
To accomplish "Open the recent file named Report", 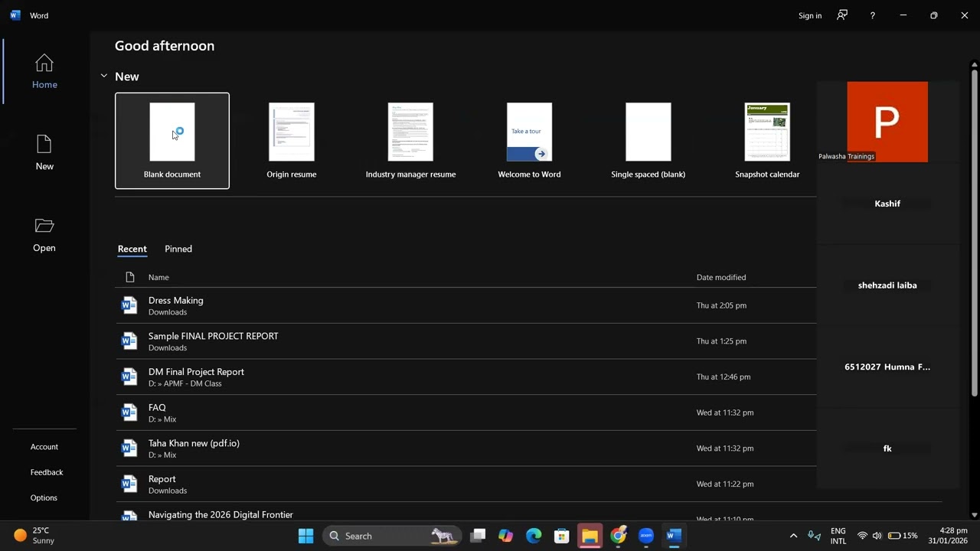I will click(465, 484).
